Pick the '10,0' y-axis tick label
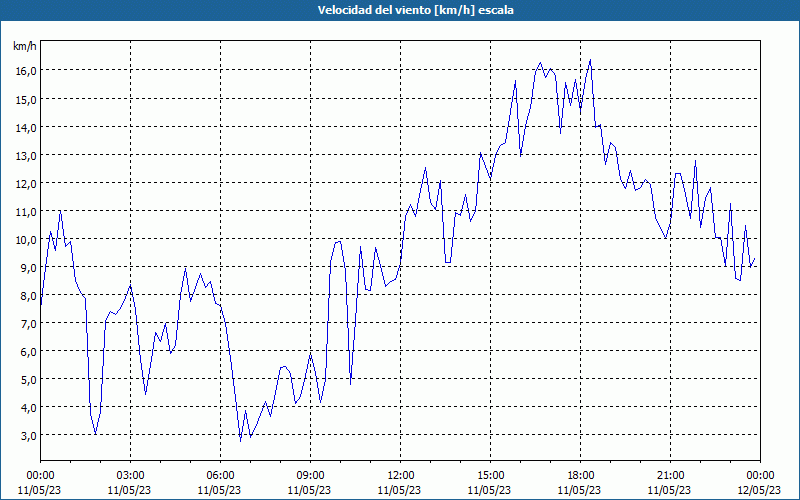Viewport: 800px width, 500px height. pos(25,240)
